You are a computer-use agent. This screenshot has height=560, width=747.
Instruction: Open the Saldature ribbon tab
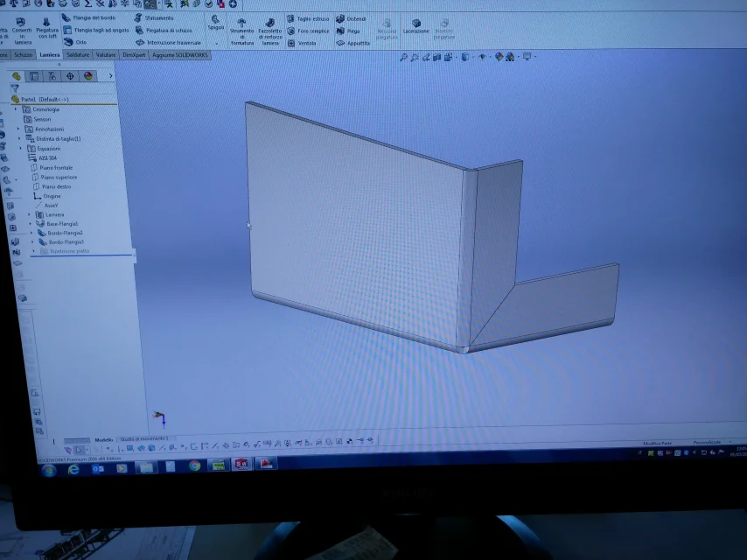click(78, 55)
